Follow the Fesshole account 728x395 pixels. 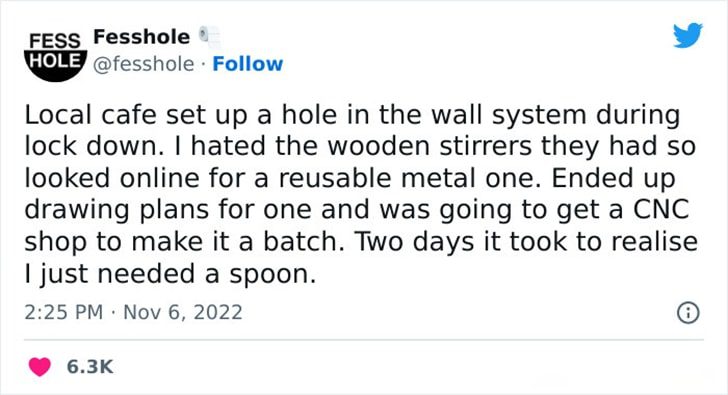pos(247,64)
